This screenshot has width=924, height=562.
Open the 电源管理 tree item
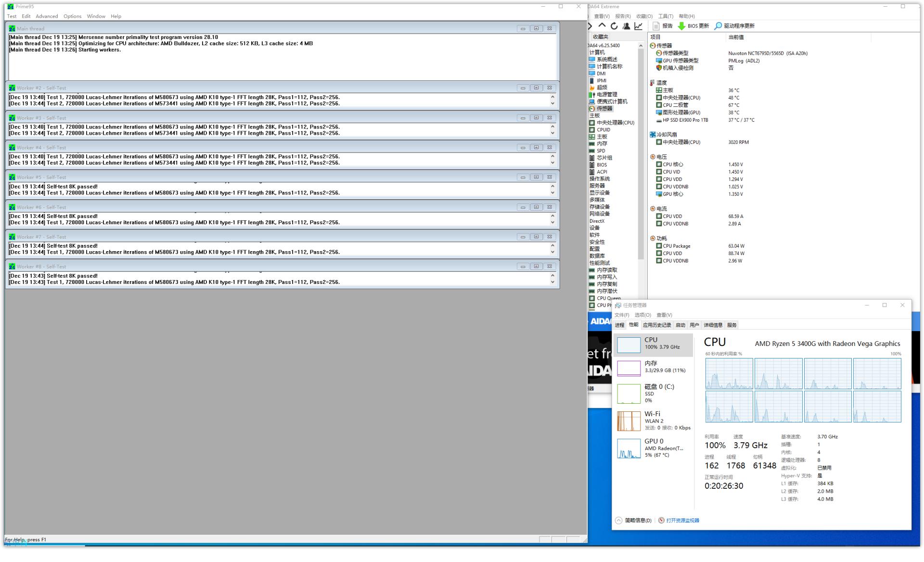click(606, 95)
